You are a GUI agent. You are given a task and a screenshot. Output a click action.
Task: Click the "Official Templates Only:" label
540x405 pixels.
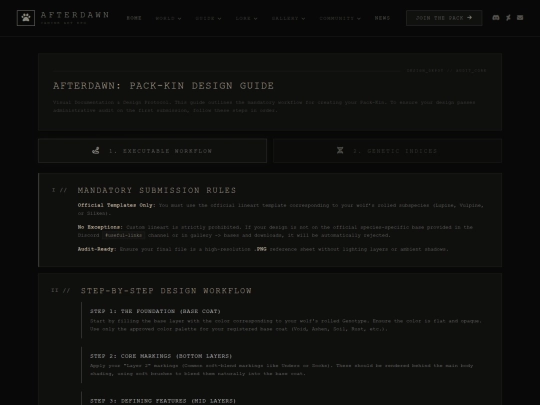pyautogui.click(x=116, y=205)
